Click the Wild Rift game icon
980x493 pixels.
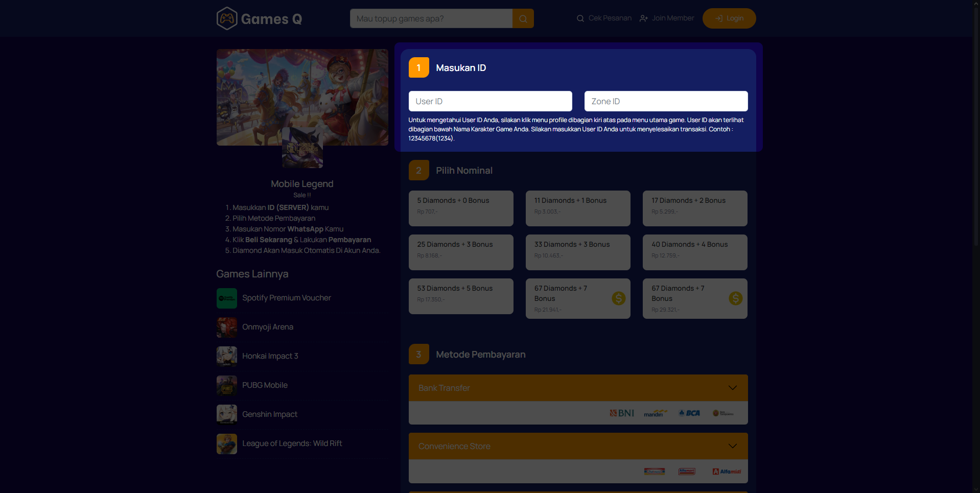click(227, 444)
